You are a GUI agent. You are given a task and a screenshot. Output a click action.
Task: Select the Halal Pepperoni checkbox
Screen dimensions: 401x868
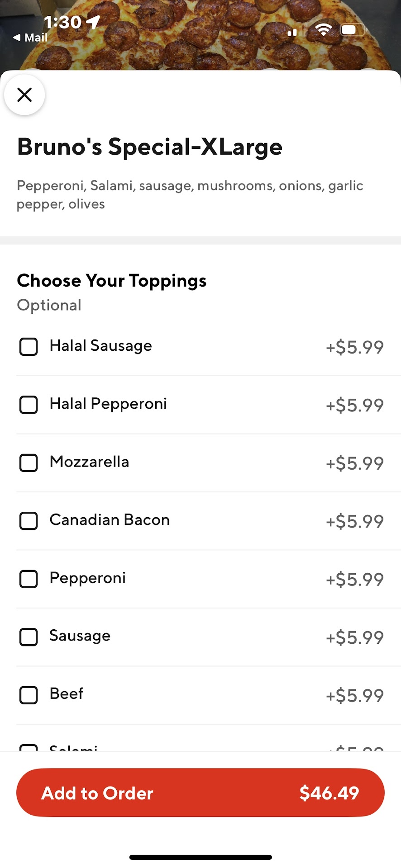[29, 405]
